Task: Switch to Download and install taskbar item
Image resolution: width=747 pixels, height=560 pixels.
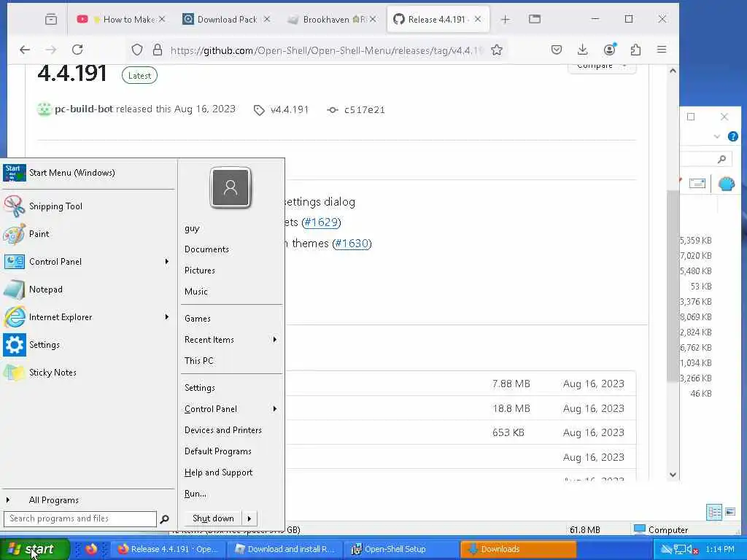Action: point(286,549)
